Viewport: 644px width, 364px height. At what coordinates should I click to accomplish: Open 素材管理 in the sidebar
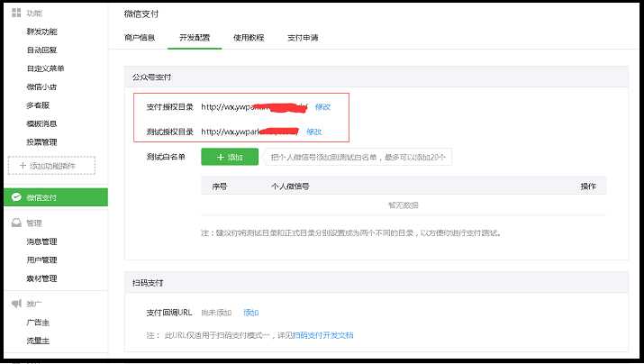[42, 278]
